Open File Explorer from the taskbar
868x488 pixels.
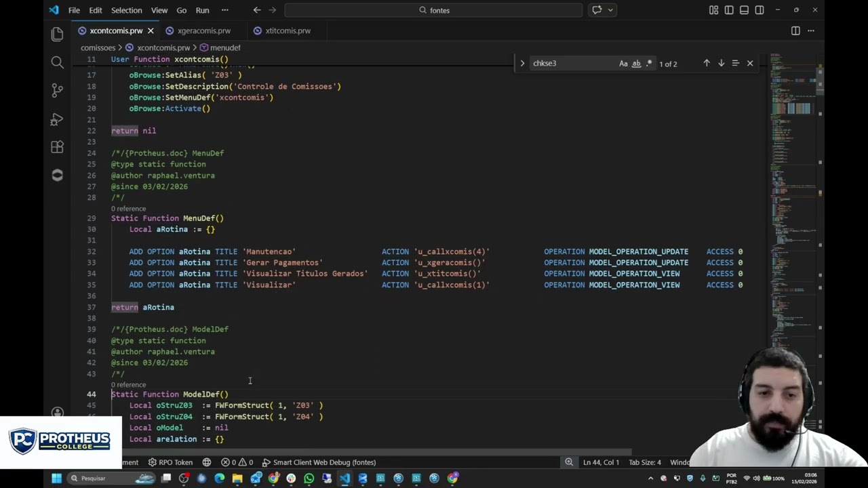(x=237, y=479)
